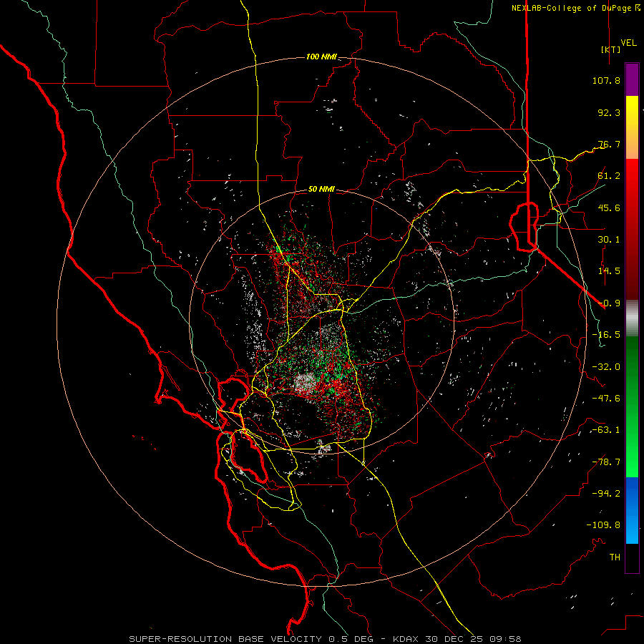Pick the gray near-zero segment of color bar
The image size is (644, 644).
pyautogui.click(x=632, y=318)
